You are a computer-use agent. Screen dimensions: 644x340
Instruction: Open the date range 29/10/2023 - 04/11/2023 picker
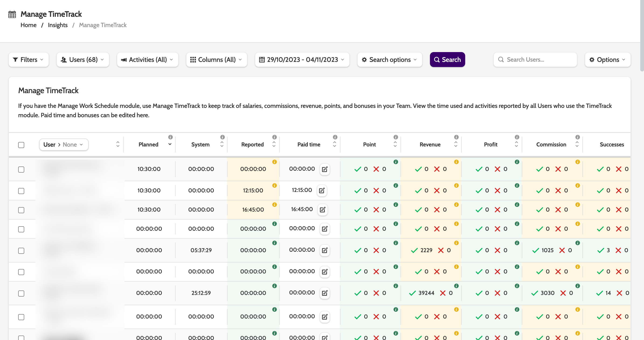point(302,60)
